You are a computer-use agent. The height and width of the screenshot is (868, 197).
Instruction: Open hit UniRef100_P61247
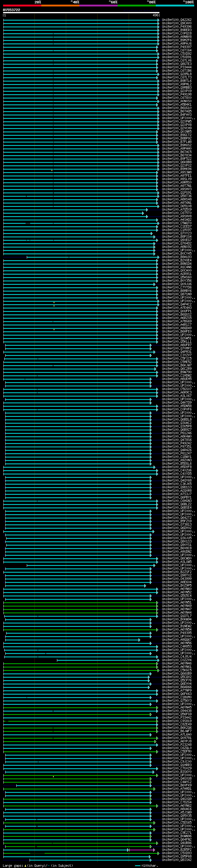pos(176,453)
